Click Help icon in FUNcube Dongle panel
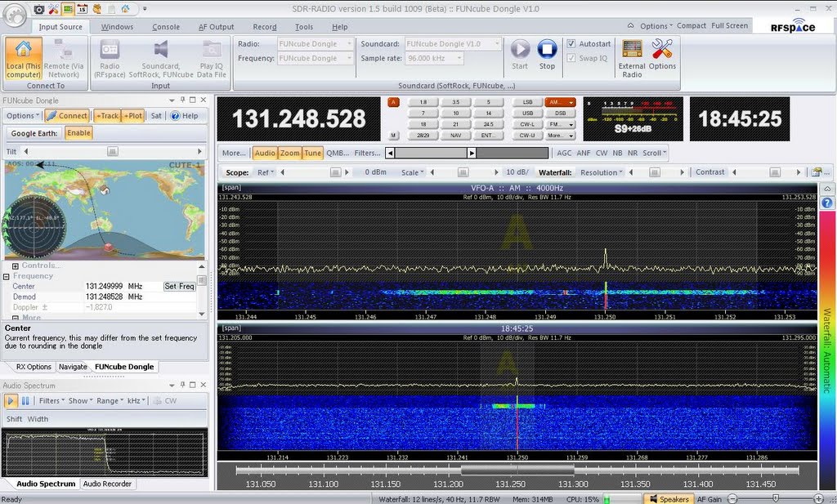Viewport: 837px width, 504px height. coord(175,116)
